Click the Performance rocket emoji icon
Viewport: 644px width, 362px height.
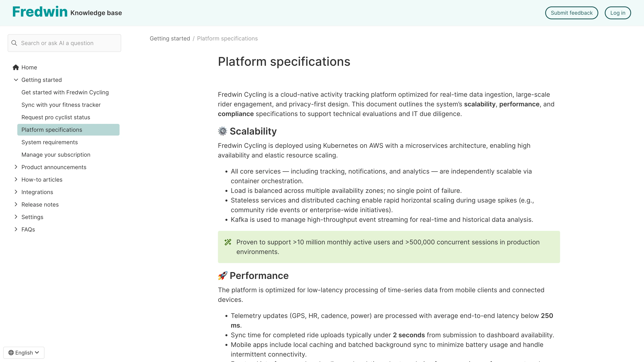click(222, 276)
